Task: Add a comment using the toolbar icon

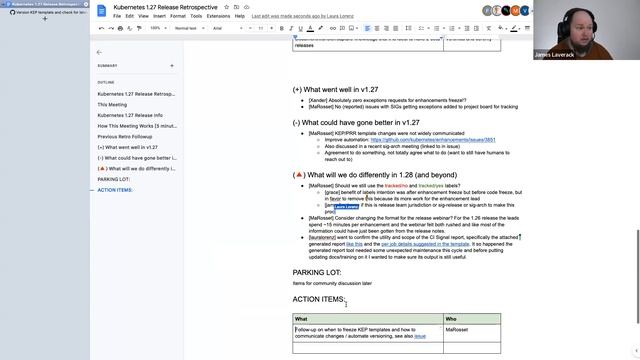Action: point(342,28)
